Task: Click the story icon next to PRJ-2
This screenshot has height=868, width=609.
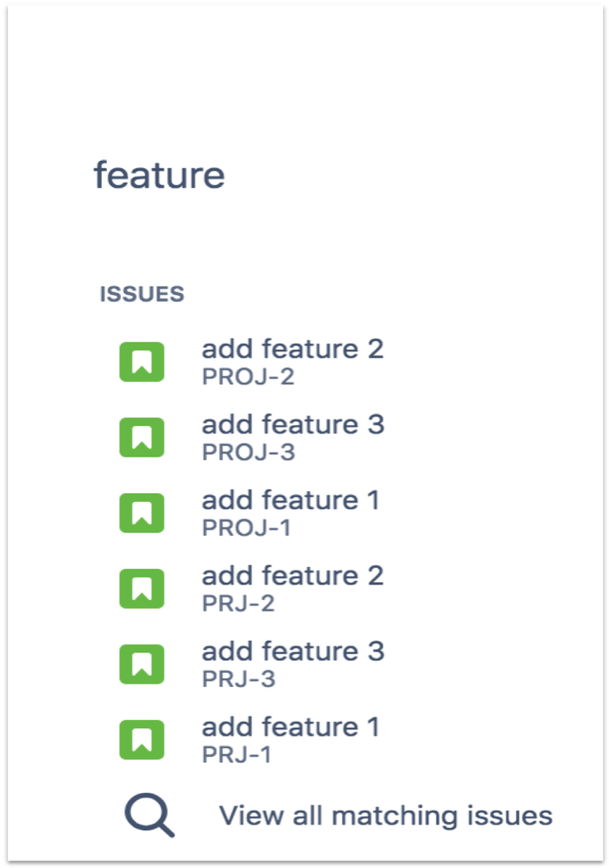Action: (x=142, y=588)
